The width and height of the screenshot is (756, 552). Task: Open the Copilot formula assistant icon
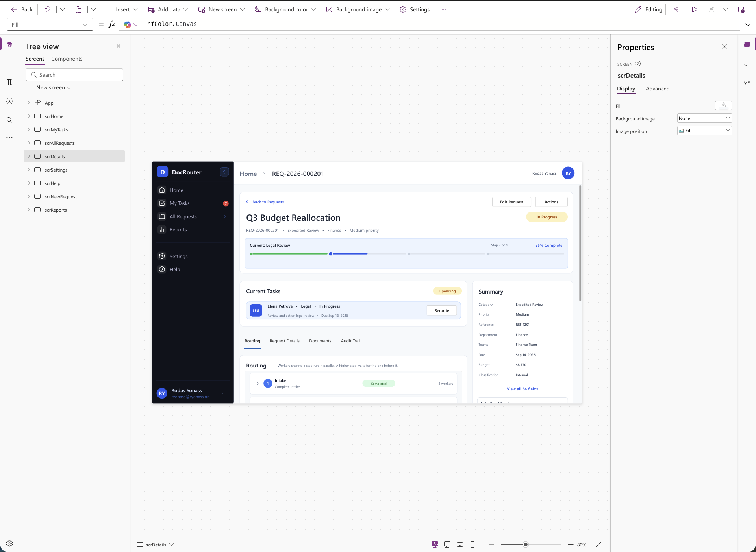[127, 24]
